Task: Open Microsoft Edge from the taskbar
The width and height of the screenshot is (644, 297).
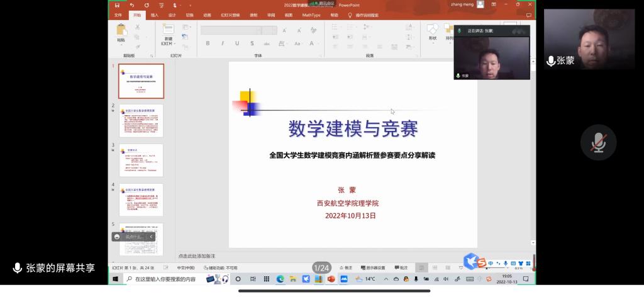Action: tap(280, 279)
